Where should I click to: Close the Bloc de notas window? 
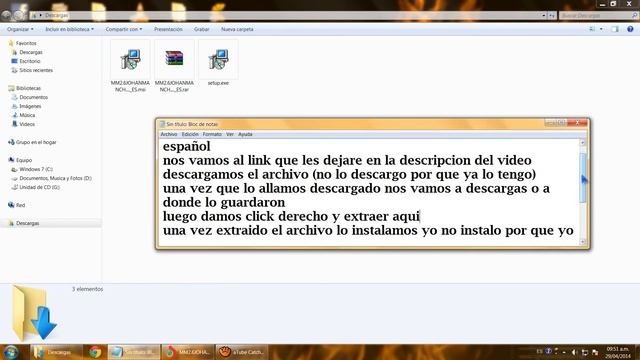click(578, 123)
